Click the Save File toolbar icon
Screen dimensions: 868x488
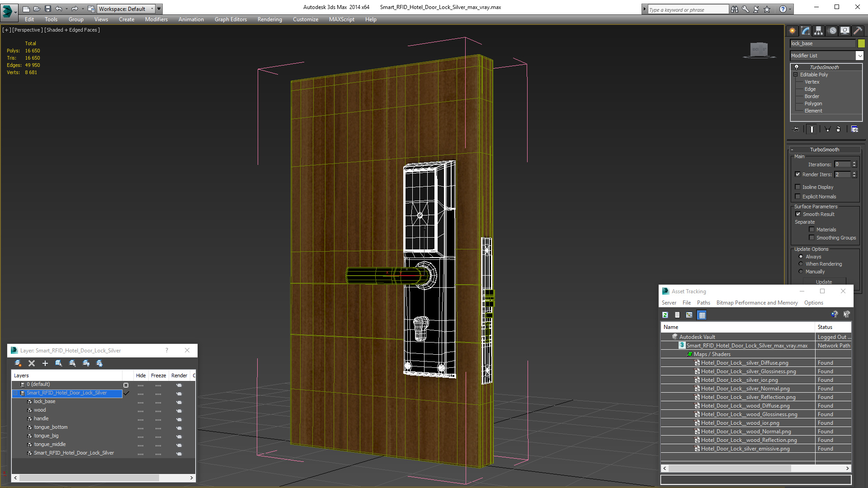[x=48, y=9]
